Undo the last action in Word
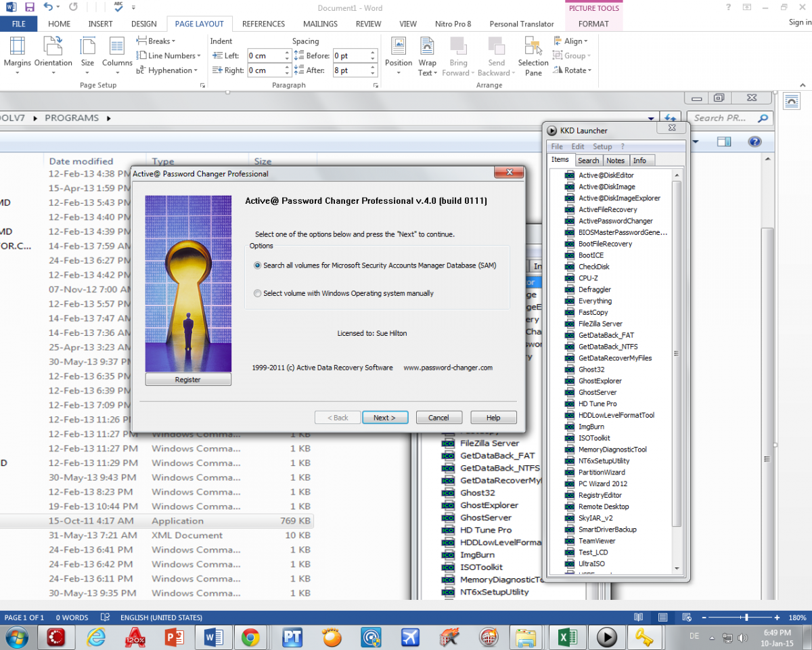Image resolution: width=812 pixels, height=650 pixels. (x=48, y=8)
